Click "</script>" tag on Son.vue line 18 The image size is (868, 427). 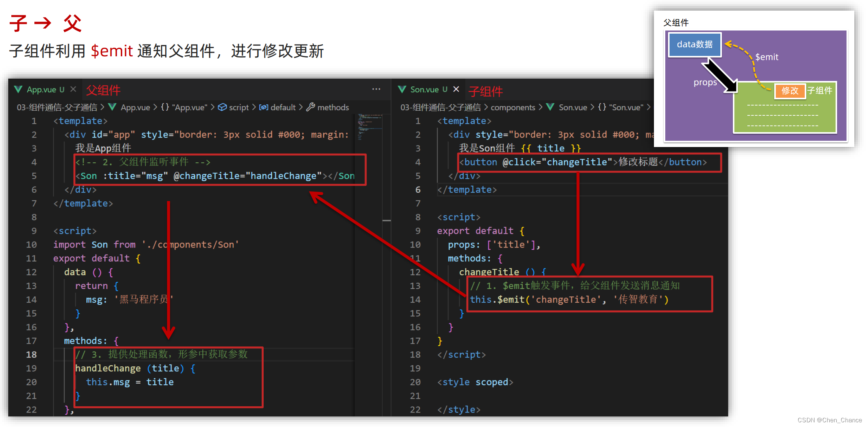[461, 355]
